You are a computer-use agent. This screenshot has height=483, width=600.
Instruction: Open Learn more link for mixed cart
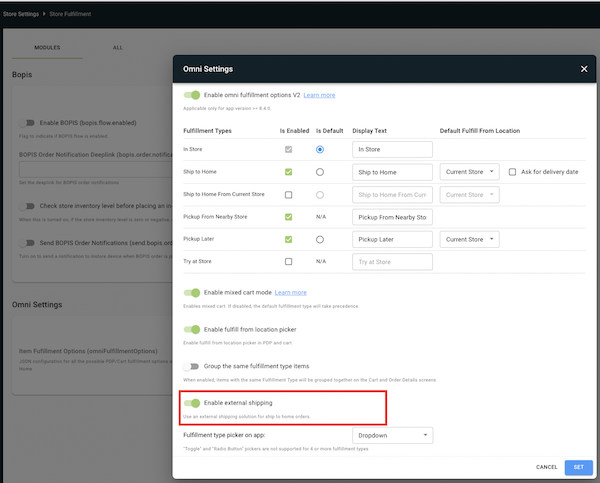[290, 292]
